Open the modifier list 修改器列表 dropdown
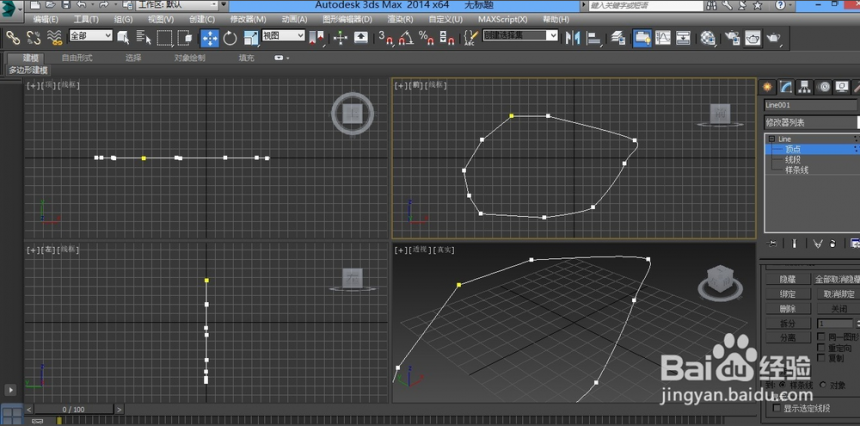 (812, 123)
